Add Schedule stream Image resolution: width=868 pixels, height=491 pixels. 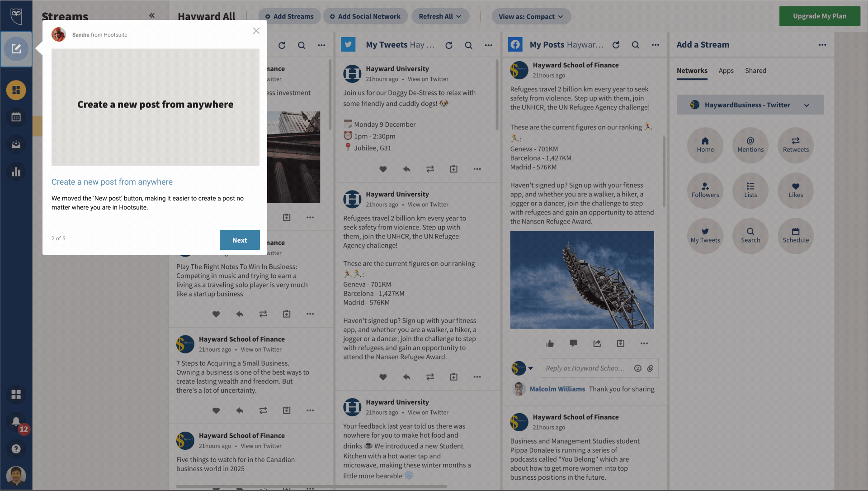pyautogui.click(x=796, y=236)
